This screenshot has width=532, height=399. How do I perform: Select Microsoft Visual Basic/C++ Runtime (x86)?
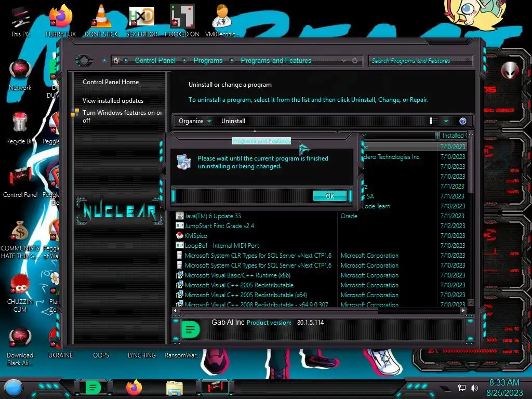click(x=237, y=275)
